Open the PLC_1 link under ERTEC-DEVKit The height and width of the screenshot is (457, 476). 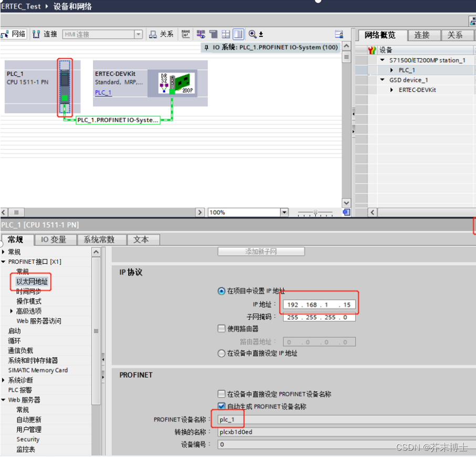[x=103, y=92]
